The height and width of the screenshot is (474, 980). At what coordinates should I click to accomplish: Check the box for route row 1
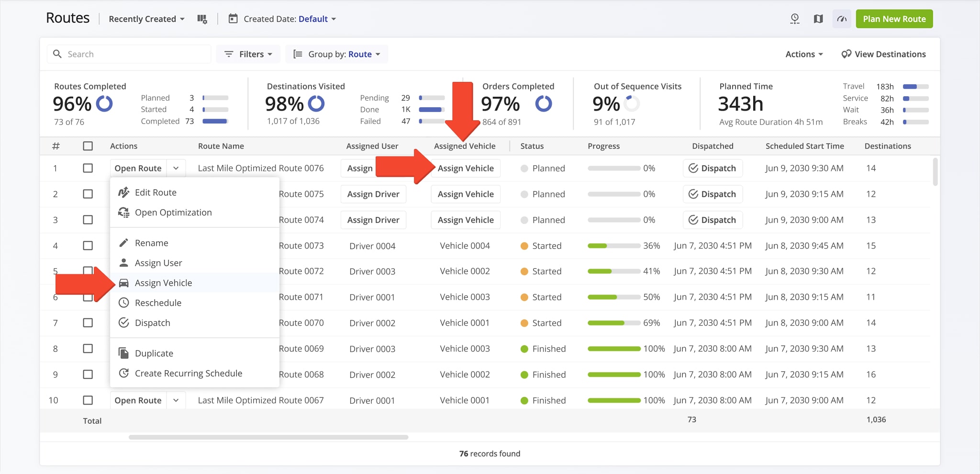pyautogui.click(x=88, y=168)
